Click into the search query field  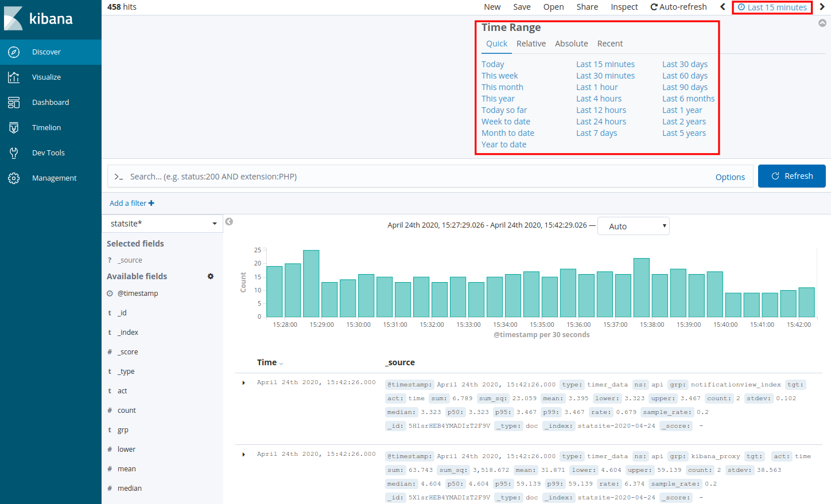click(x=413, y=177)
